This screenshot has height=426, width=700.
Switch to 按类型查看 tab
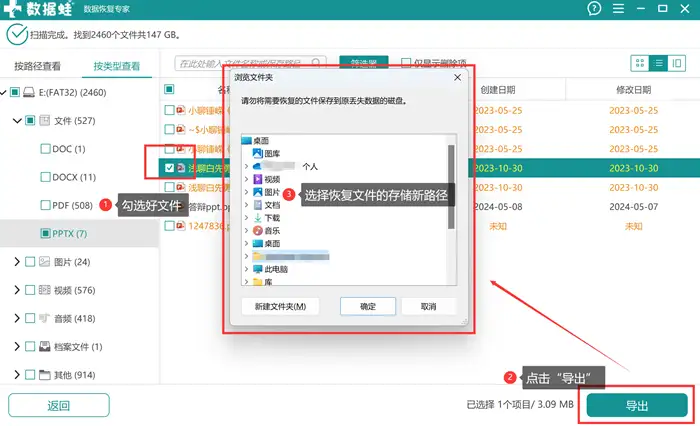point(117,66)
